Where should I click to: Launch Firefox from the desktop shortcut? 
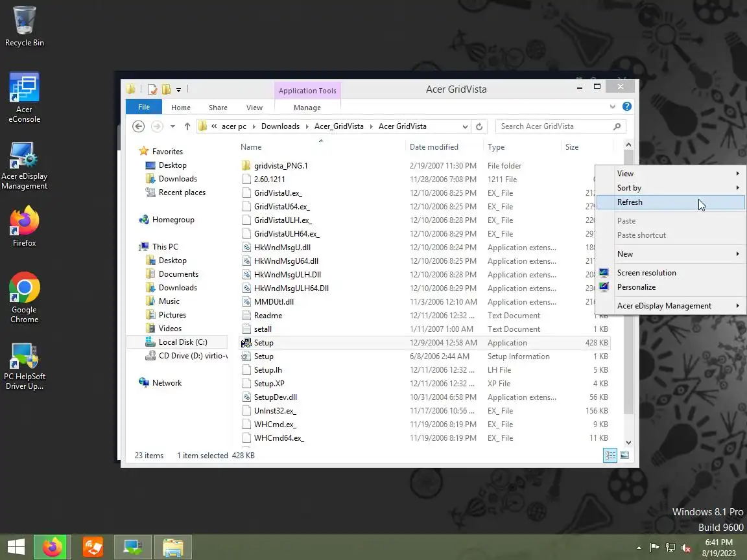click(x=24, y=227)
